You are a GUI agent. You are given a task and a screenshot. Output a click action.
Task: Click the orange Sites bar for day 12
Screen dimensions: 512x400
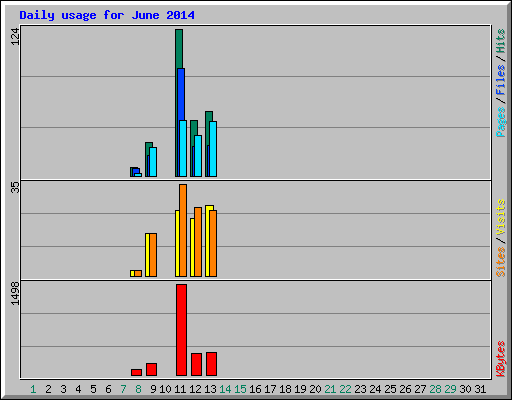[198, 242]
